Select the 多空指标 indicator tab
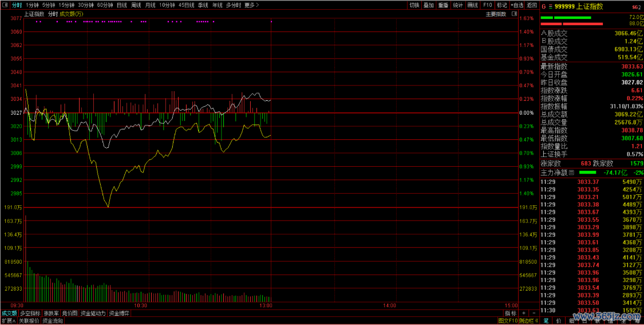The height and width of the screenshot is (325, 644). (30, 314)
